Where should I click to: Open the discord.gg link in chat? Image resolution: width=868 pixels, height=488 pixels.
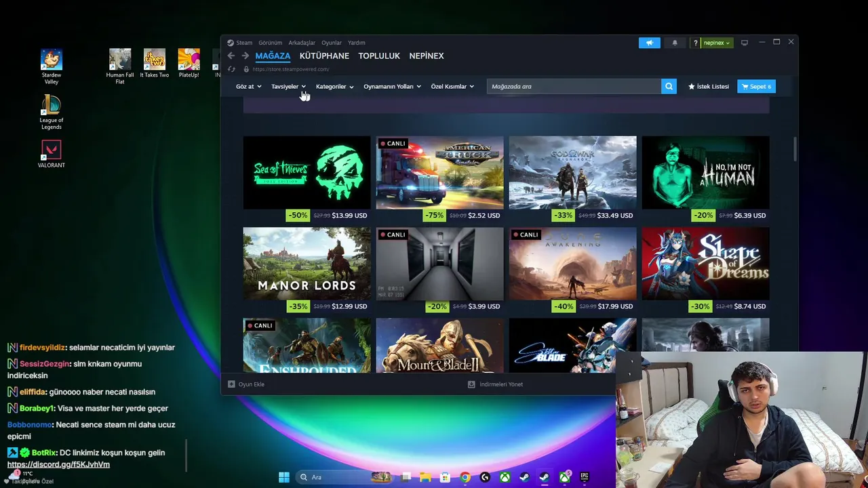pos(58,464)
